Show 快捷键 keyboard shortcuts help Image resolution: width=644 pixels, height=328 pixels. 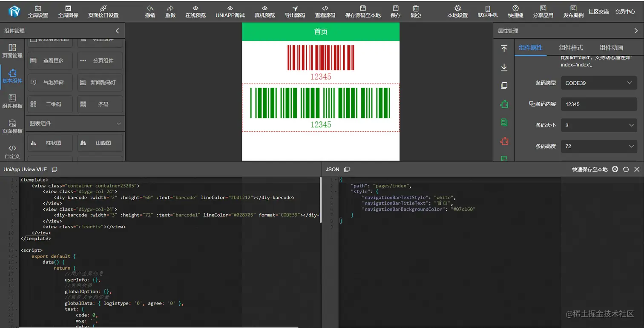pyautogui.click(x=515, y=12)
